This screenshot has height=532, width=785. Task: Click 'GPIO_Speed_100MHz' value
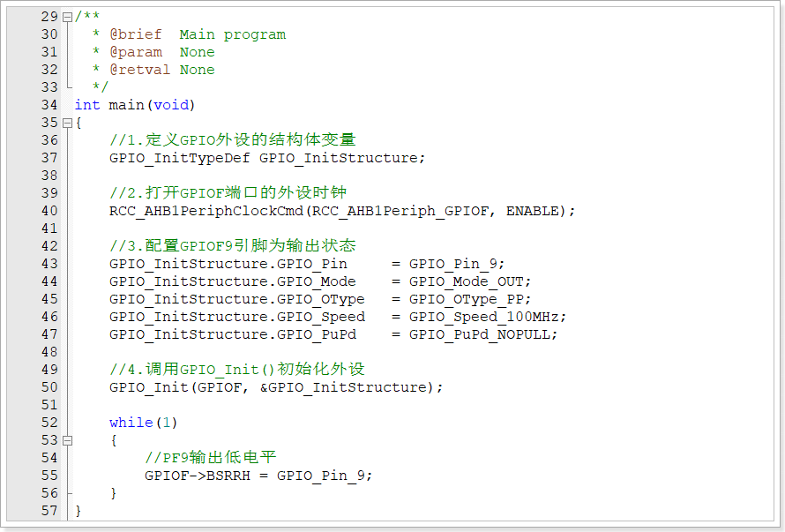483,317
